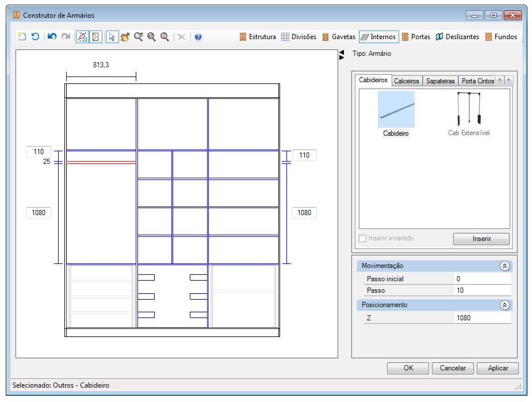
Task: Click the zoom in magnifier icon
Action: pos(139,37)
